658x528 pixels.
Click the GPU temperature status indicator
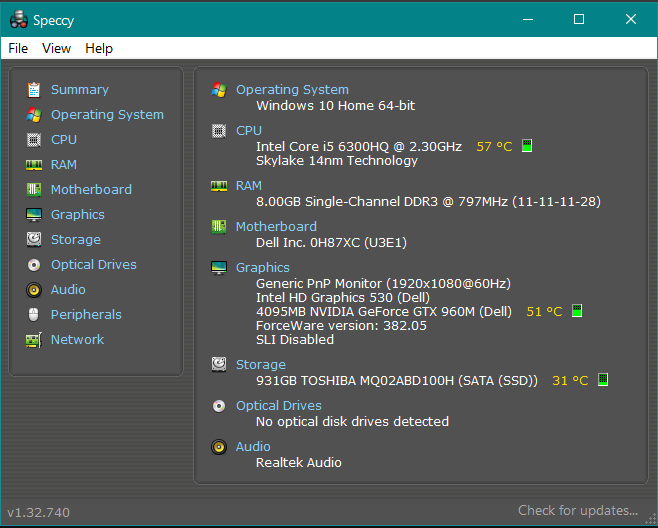point(577,311)
